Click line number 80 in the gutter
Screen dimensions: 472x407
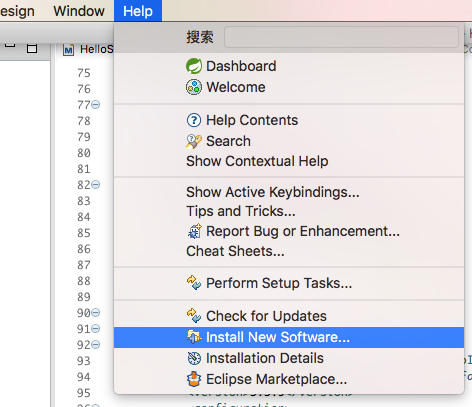click(84, 153)
